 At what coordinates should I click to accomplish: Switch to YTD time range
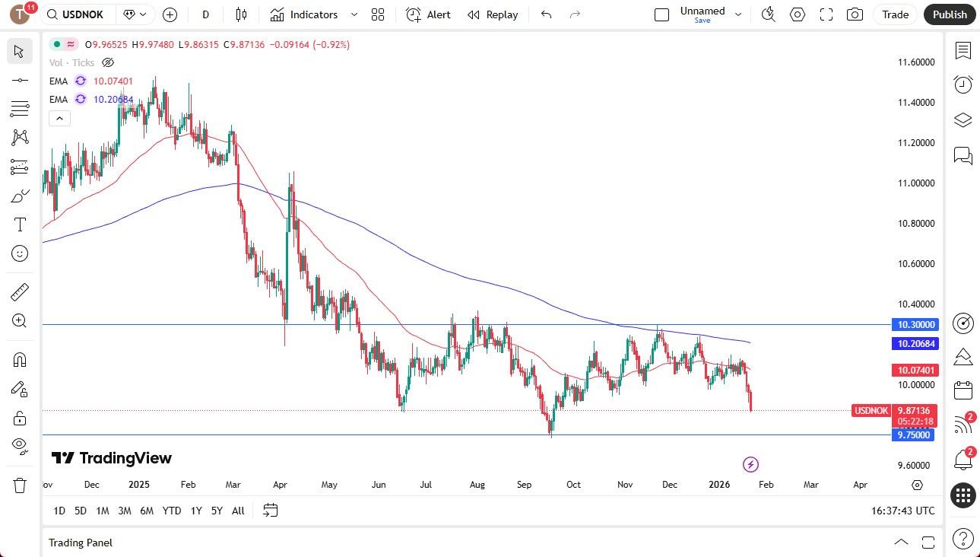pos(172,511)
